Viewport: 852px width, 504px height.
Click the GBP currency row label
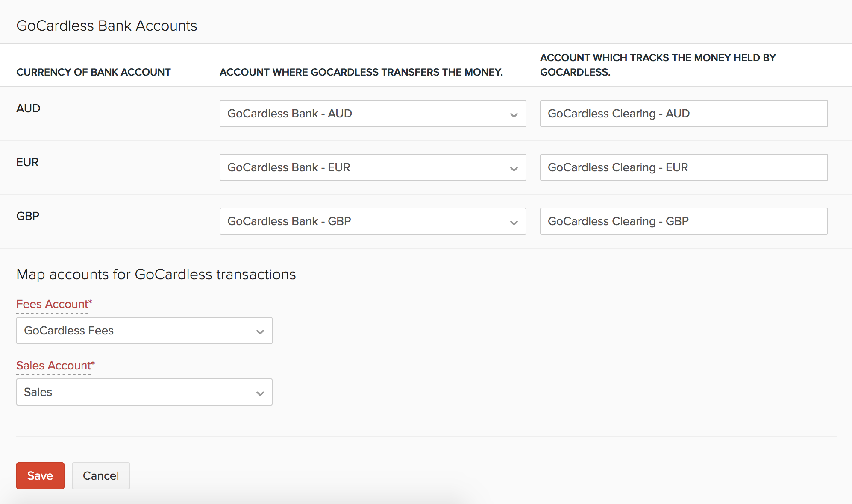[28, 216]
